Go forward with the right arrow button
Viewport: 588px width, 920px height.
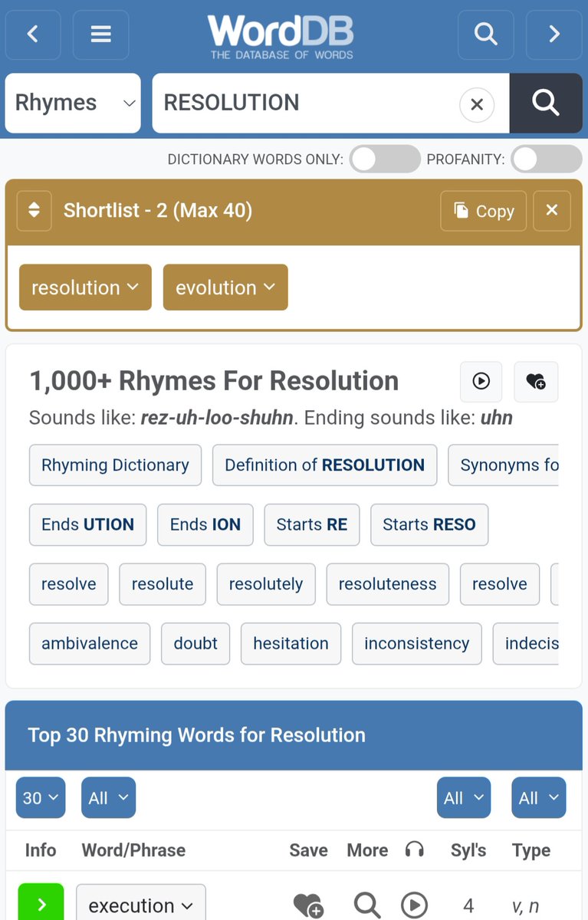[555, 34]
